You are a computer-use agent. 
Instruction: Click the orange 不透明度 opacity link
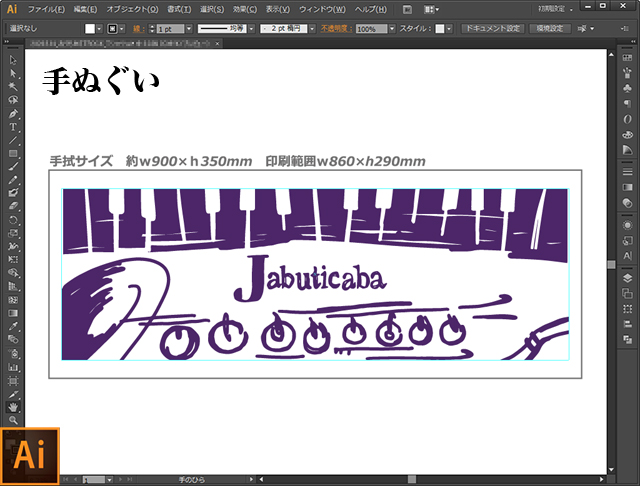(x=336, y=29)
